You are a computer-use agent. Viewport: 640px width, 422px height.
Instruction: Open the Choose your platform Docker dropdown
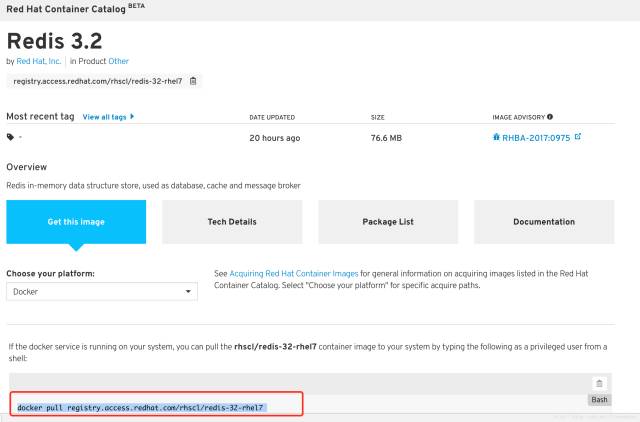point(102,292)
